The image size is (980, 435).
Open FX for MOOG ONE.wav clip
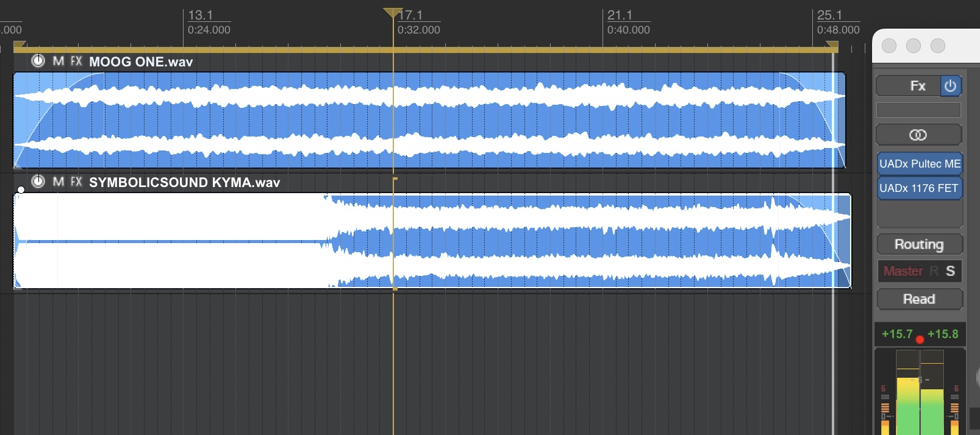[x=76, y=61]
